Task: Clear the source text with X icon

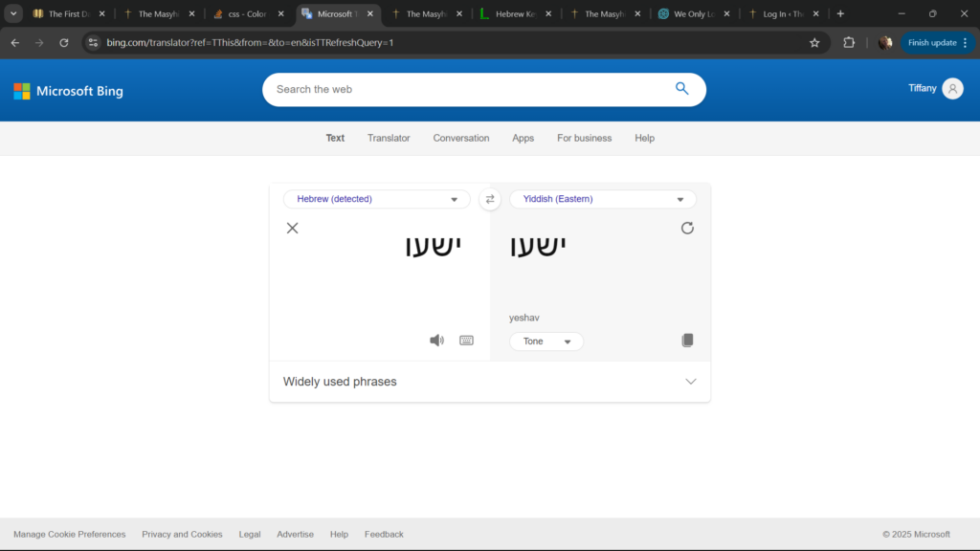Action: 293,228
